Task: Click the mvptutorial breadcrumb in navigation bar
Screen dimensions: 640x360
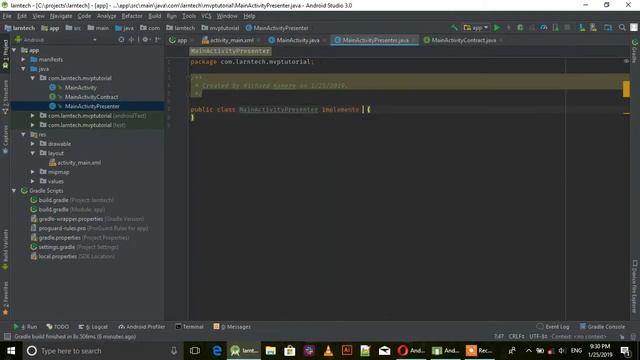Action: pos(220,28)
